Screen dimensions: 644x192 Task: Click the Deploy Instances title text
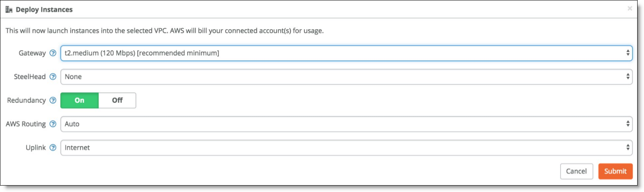[44, 10]
